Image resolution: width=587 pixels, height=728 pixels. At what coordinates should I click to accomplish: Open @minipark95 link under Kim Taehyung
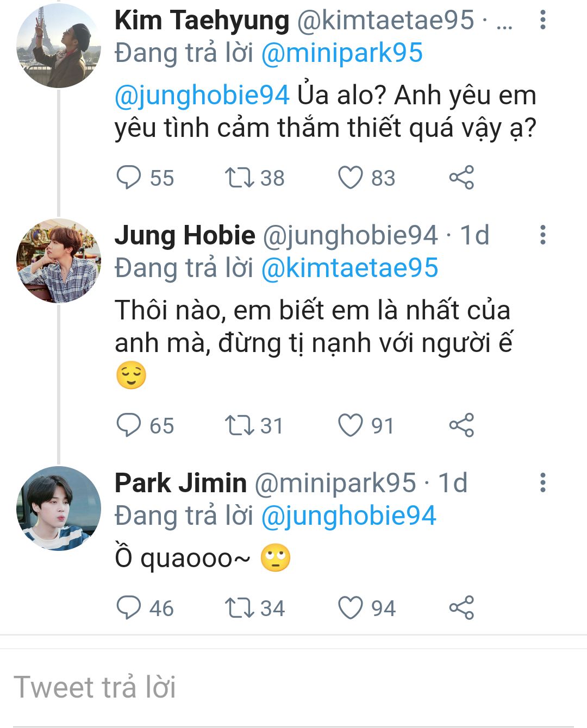click(x=342, y=53)
